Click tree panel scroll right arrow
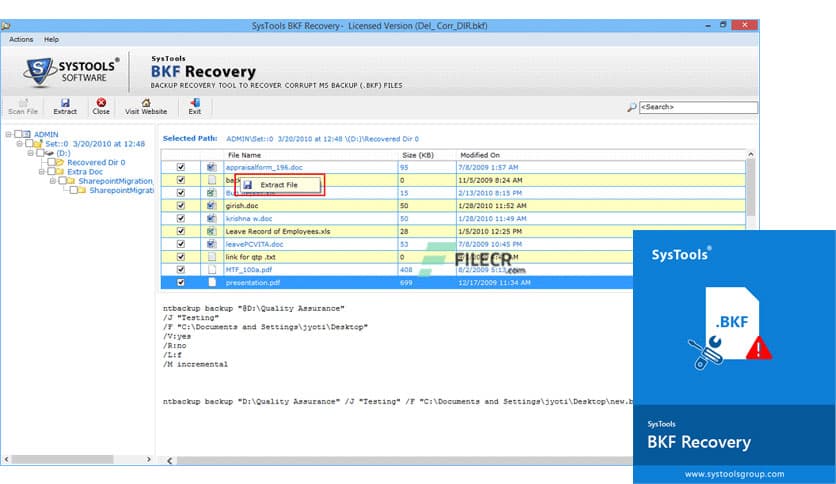Viewport: 836px width, 484px height. 149,459
